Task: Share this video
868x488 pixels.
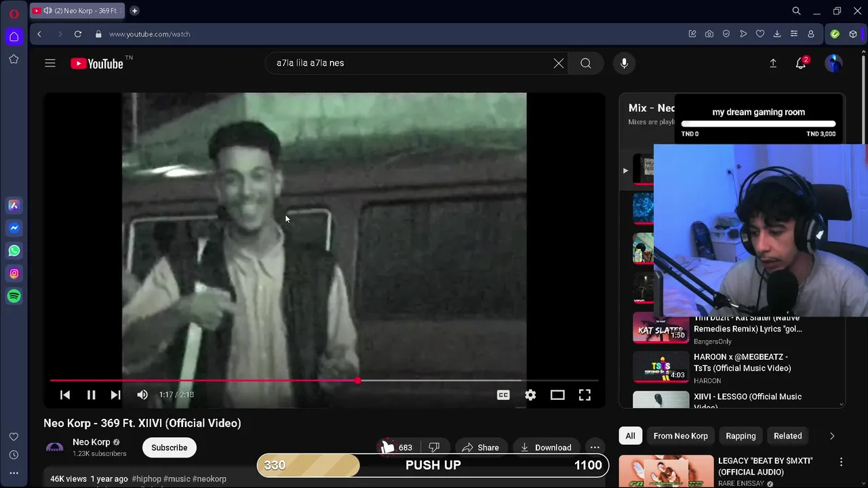Action: pos(480,447)
